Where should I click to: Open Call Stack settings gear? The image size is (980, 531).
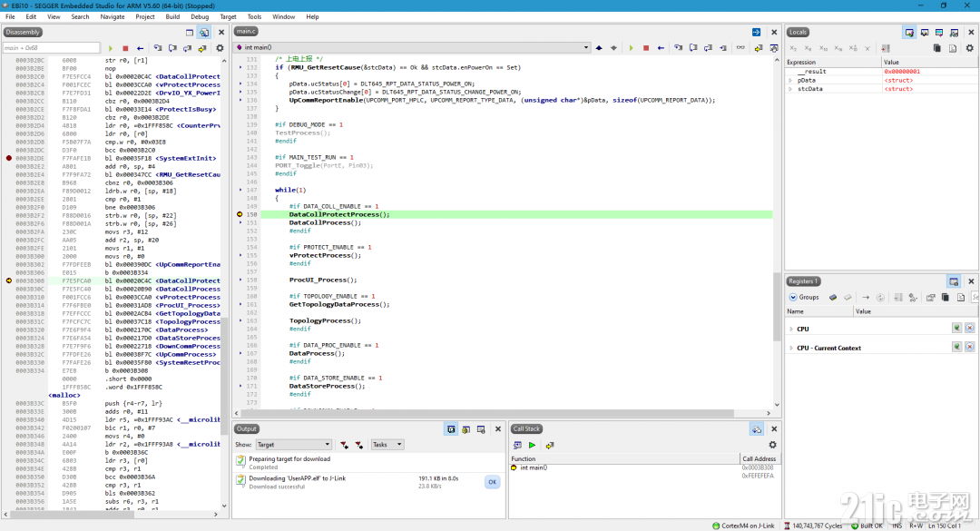772,445
